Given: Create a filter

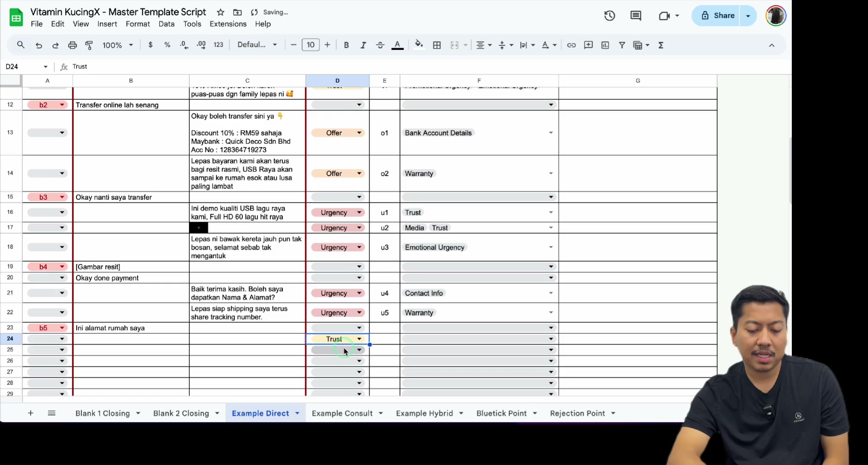Looking at the screenshot, I should tap(622, 45).
